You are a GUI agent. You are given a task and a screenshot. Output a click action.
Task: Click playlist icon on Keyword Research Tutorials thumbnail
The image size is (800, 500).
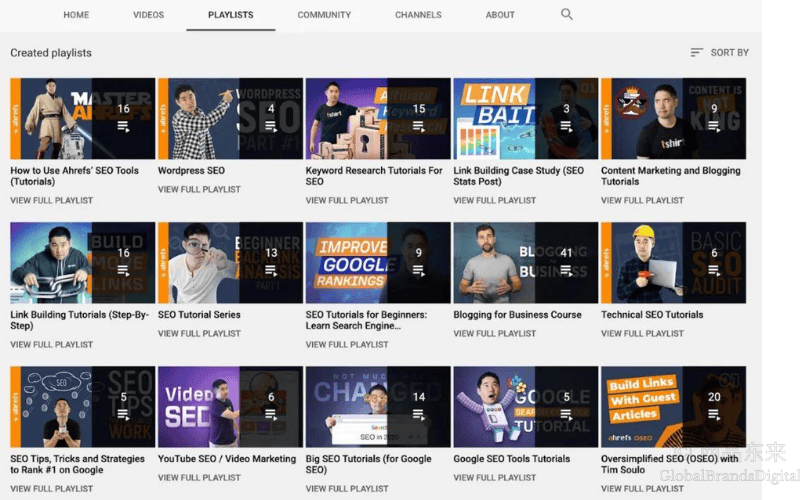click(418, 126)
